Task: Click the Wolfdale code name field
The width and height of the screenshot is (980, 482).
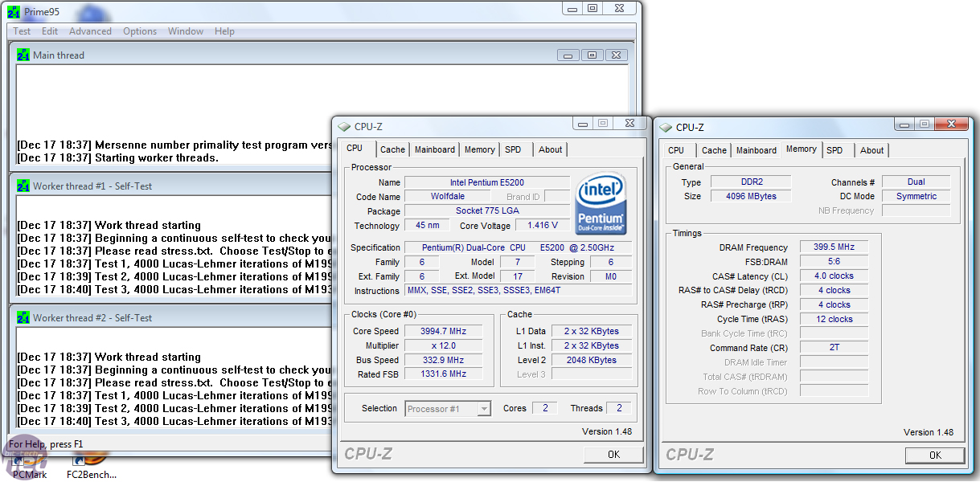Action: pyautogui.click(x=448, y=197)
